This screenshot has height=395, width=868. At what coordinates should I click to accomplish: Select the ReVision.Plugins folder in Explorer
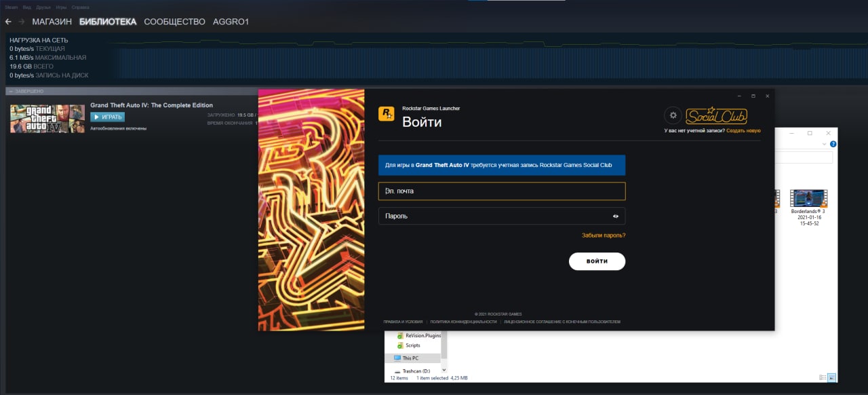tap(419, 335)
